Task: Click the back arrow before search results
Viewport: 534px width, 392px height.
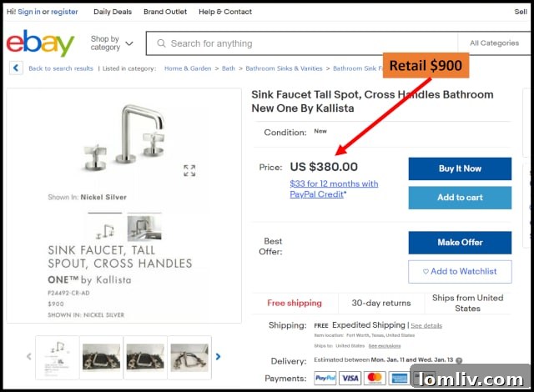Action: 16,68
